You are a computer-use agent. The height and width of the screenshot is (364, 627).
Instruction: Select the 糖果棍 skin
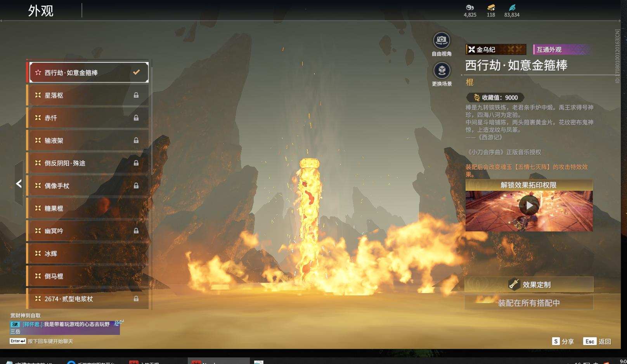[x=88, y=208]
